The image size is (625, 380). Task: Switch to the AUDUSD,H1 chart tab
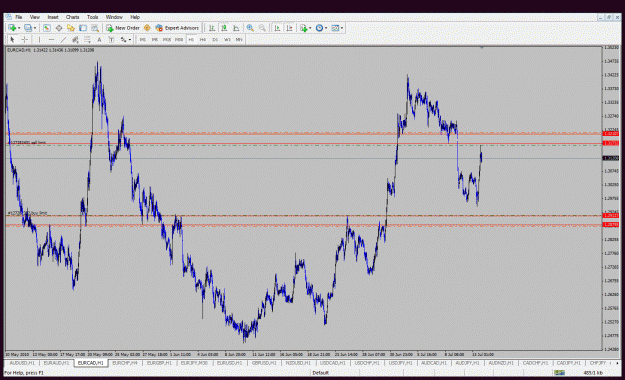tap(22, 363)
